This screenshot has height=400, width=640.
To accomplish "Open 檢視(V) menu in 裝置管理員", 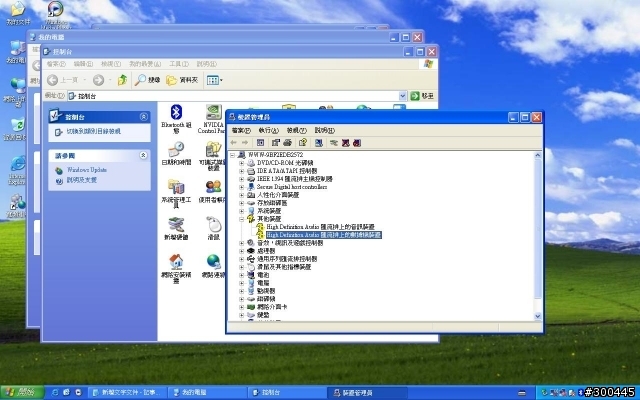I will 296,130.
